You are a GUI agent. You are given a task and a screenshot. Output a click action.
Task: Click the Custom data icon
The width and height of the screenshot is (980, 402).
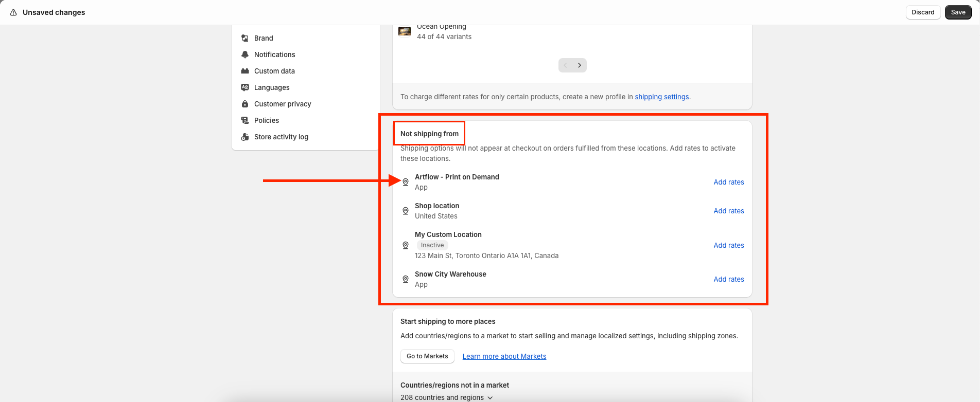click(245, 71)
